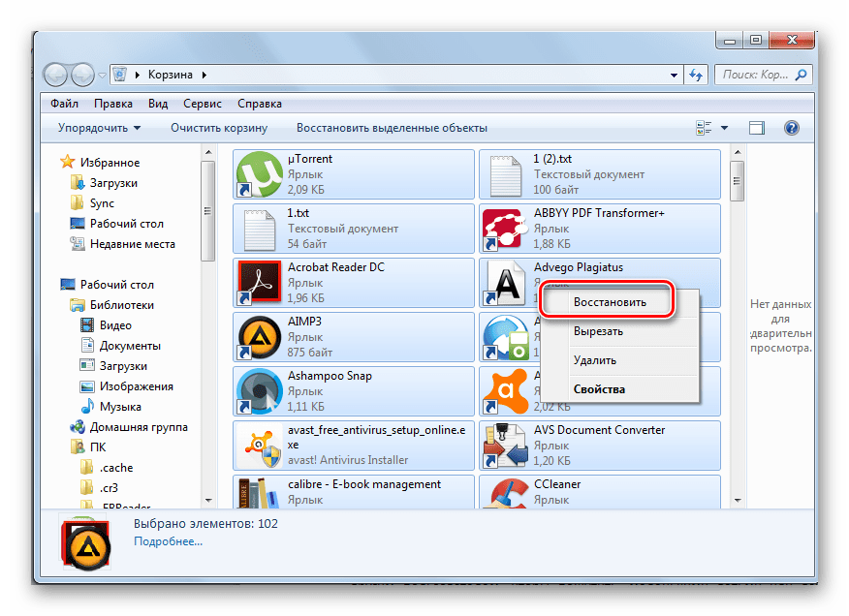Go back with the Back arrow
Screen dimensions: 849x616
pyautogui.click(x=55, y=75)
